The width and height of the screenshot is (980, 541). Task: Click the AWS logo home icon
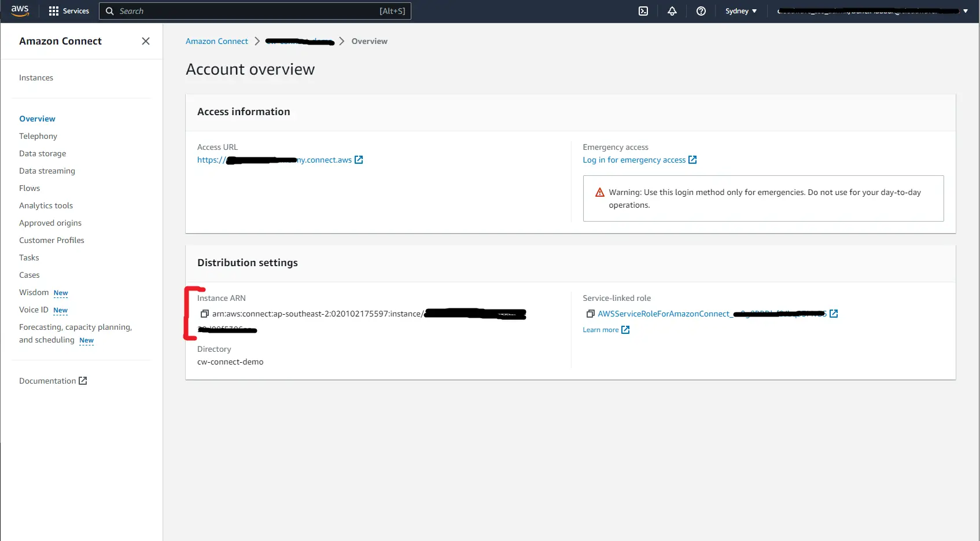click(x=20, y=11)
